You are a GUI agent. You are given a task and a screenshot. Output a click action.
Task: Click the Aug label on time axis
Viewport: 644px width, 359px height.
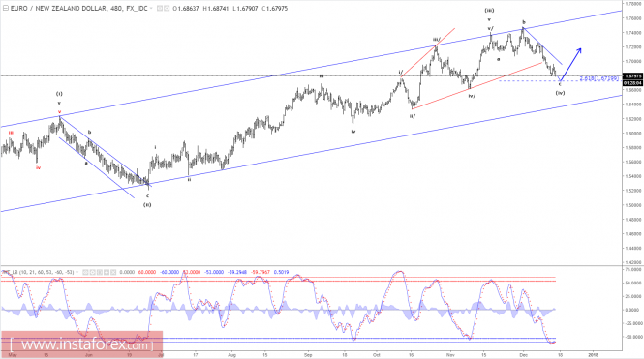pyautogui.click(x=232, y=355)
